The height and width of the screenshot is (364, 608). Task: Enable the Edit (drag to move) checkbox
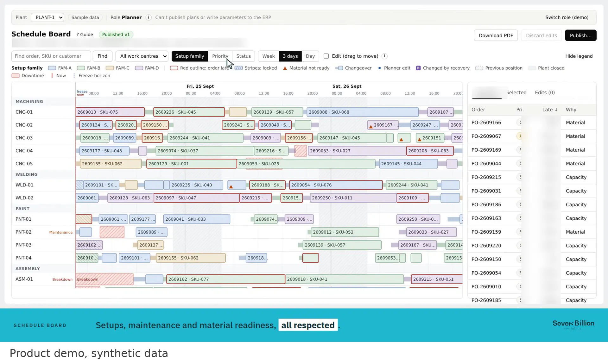tap(326, 56)
